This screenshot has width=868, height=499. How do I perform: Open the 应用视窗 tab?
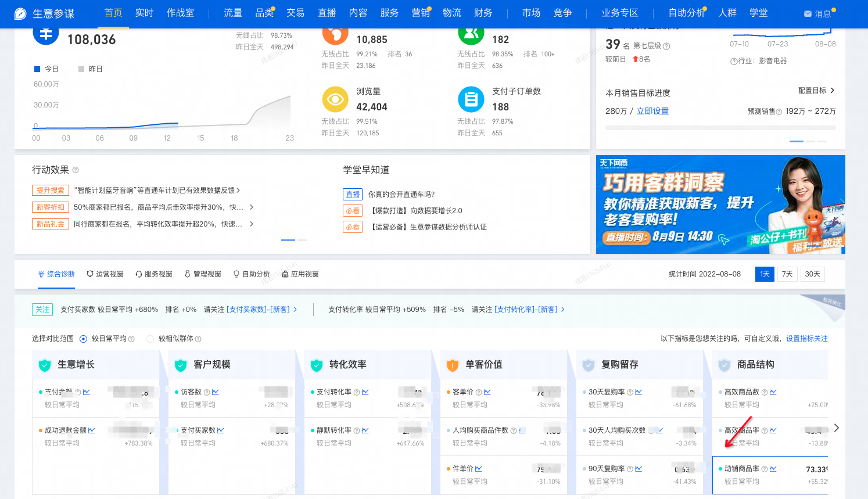coord(300,274)
